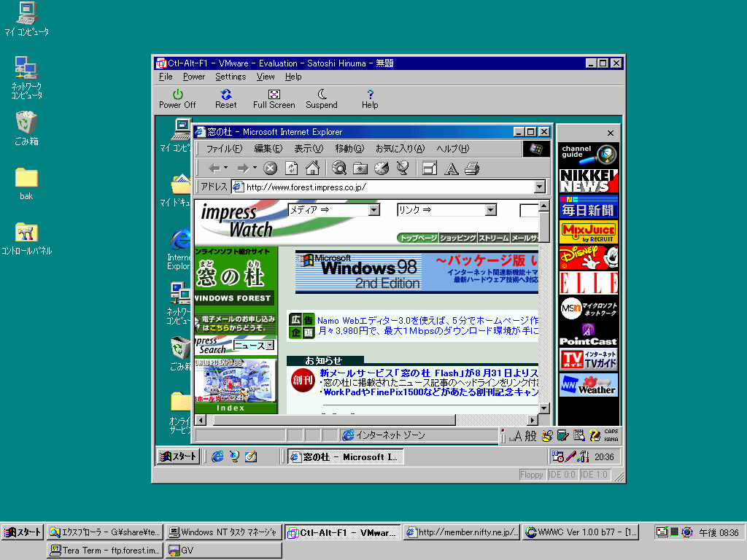Open the 表示(V) menu in Internet Explorer

[x=309, y=149]
